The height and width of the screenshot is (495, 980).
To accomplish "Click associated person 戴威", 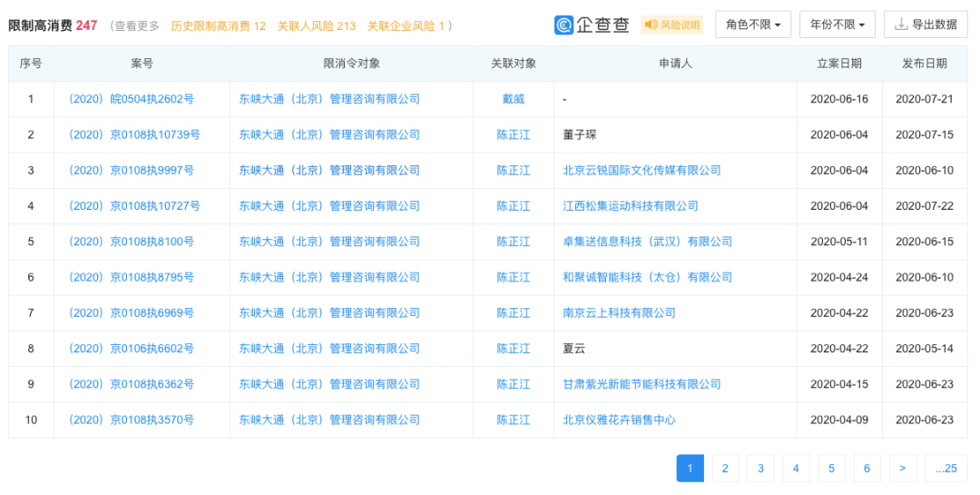I will [513, 99].
